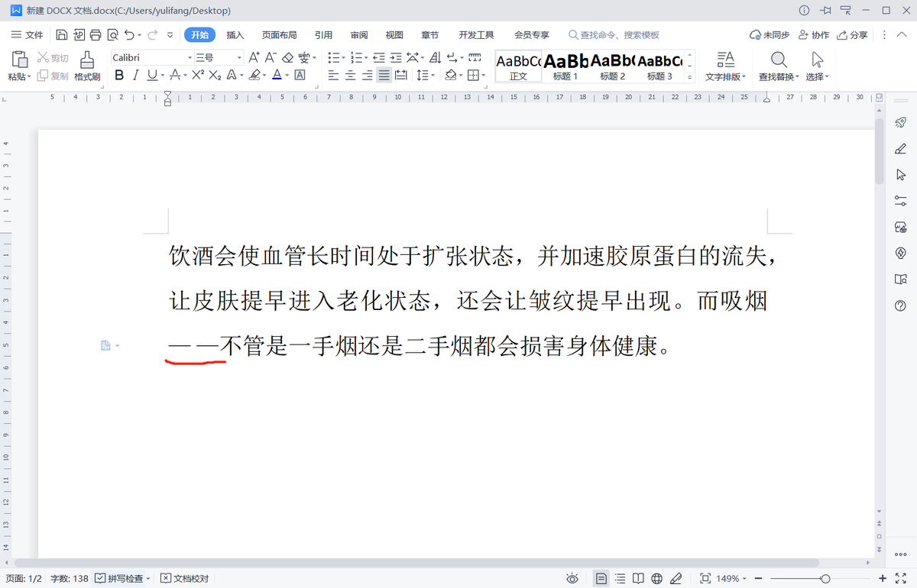
Task: Click the Cut (剪切) button
Action: pyautogui.click(x=53, y=58)
